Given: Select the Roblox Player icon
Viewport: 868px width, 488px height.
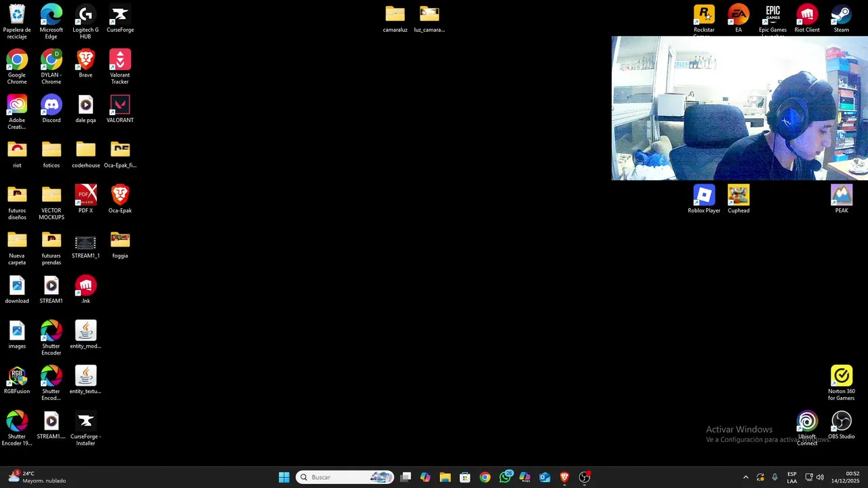Looking at the screenshot, I should tap(704, 199).
